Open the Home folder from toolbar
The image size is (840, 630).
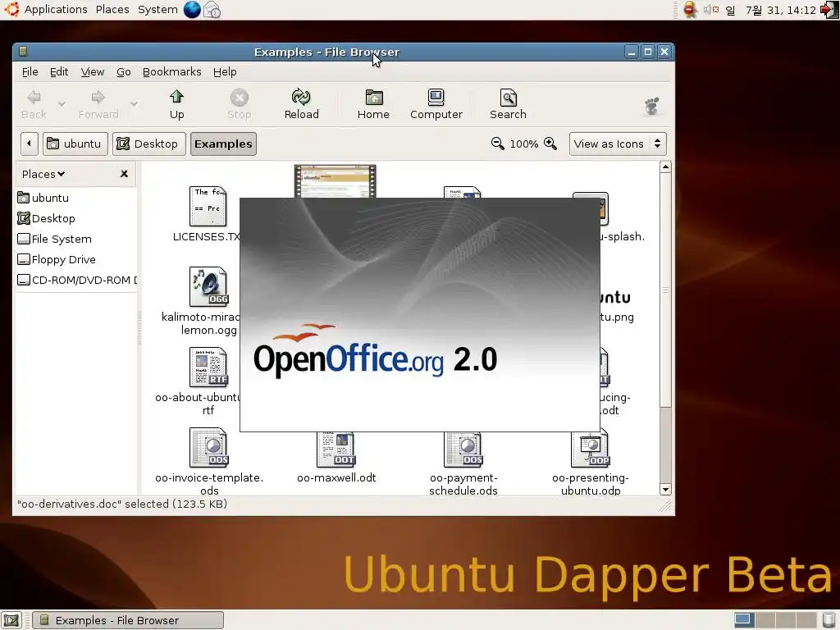[x=373, y=104]
